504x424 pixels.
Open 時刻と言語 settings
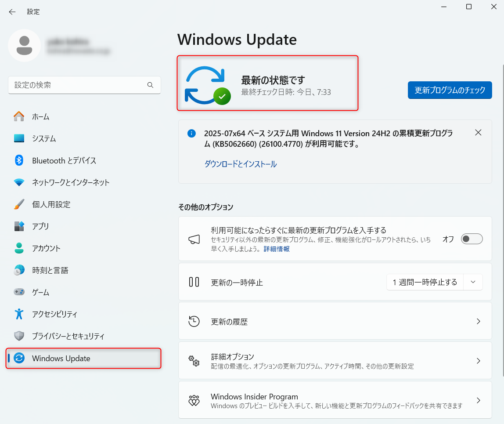pos(83,270)
